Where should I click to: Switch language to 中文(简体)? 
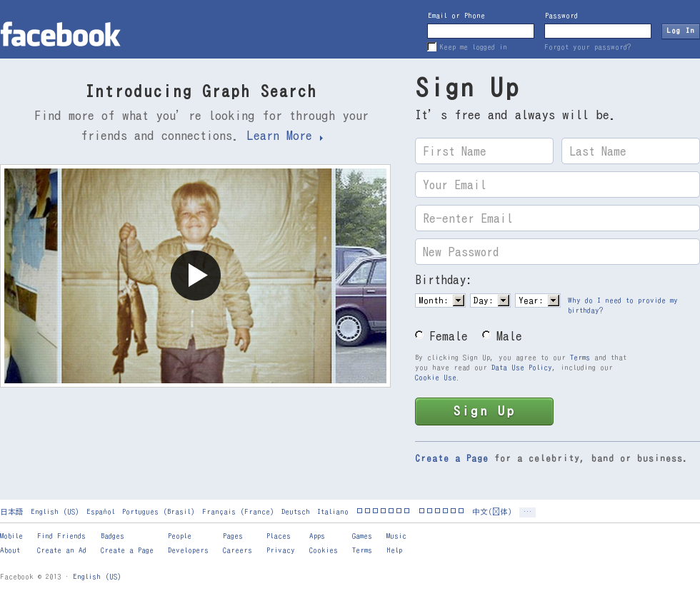492,512
